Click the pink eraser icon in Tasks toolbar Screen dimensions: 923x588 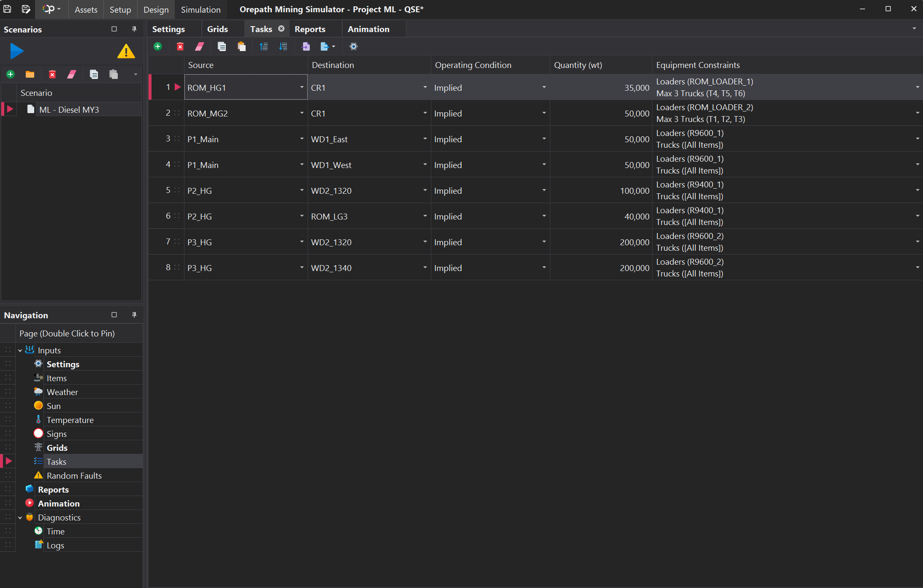point(200,46)
